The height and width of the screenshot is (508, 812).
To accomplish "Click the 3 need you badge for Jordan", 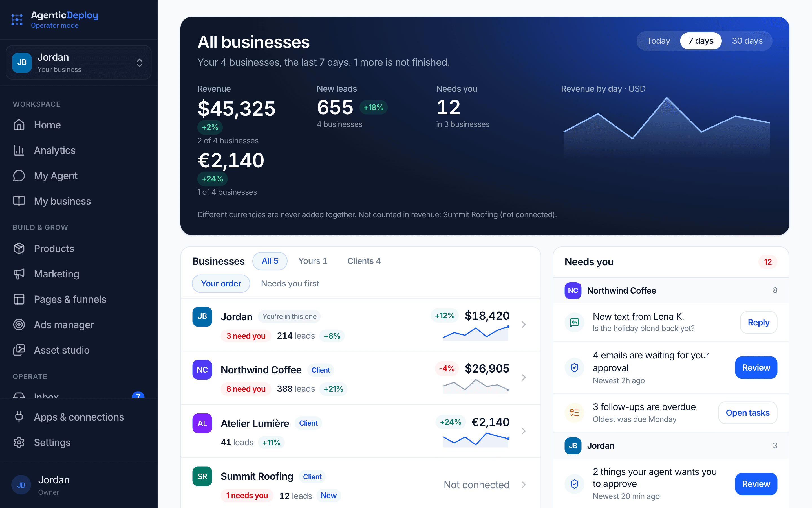I will coord(246,336).
